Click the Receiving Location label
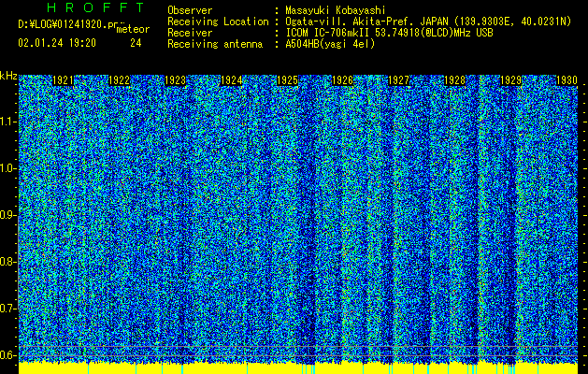The width and height of the screenshot is (588, 374). tap(218, 22)
